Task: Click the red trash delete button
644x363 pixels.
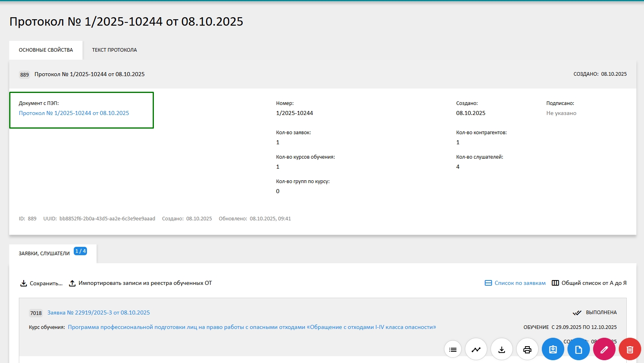Action: click(x=630, y=349)
